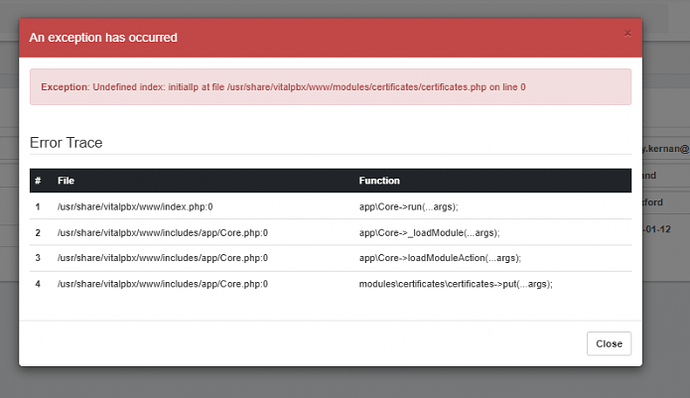Select trace row 1 index.php file path
This screenshot has width=690, height=398.
coord(135,206)
